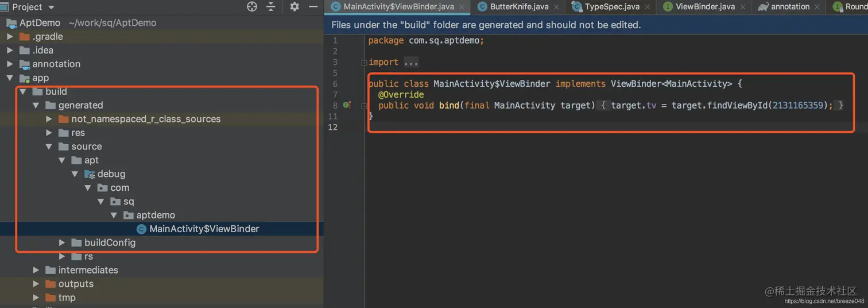Viewport: 868px width, 308px height.
Task: Collapse the generated folder
Action: [36, 106]
